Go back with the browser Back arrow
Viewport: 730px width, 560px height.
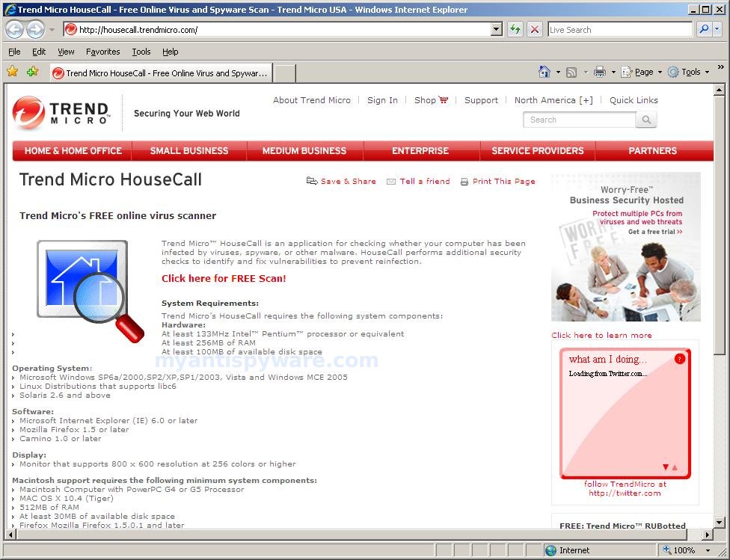(x=14, y=30)
